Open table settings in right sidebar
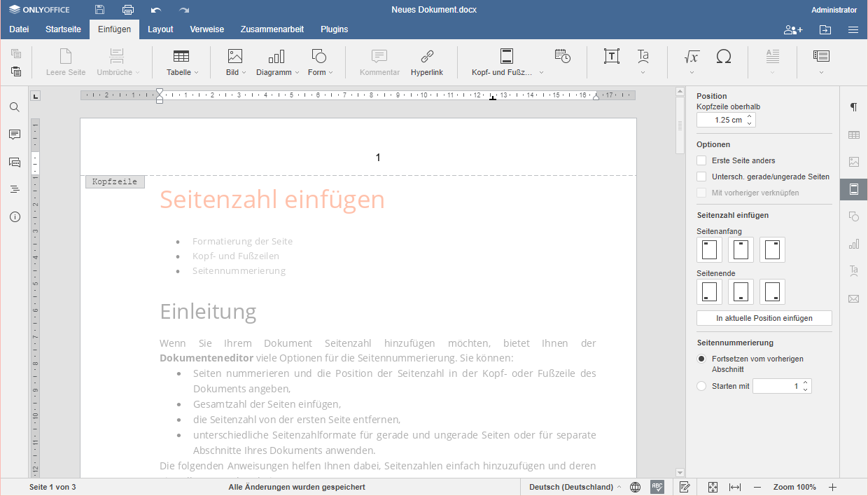The height and width of the screenshot is (496, 868). [x=854, y=135]
